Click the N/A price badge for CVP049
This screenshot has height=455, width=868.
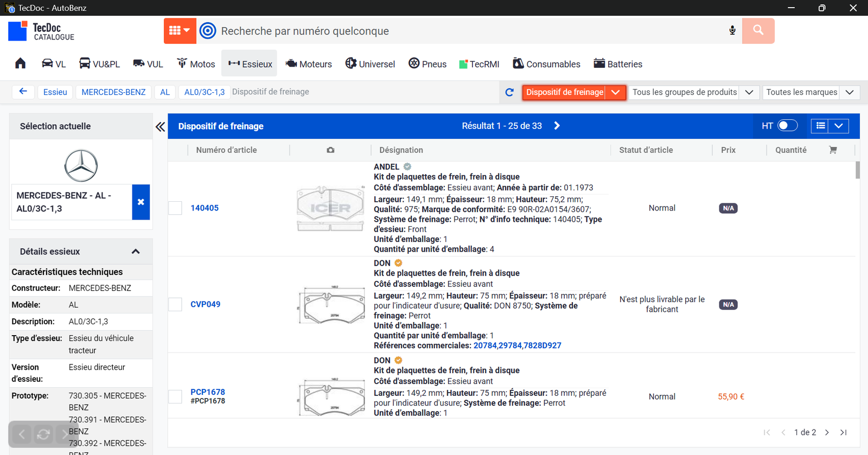click(728, 305)
